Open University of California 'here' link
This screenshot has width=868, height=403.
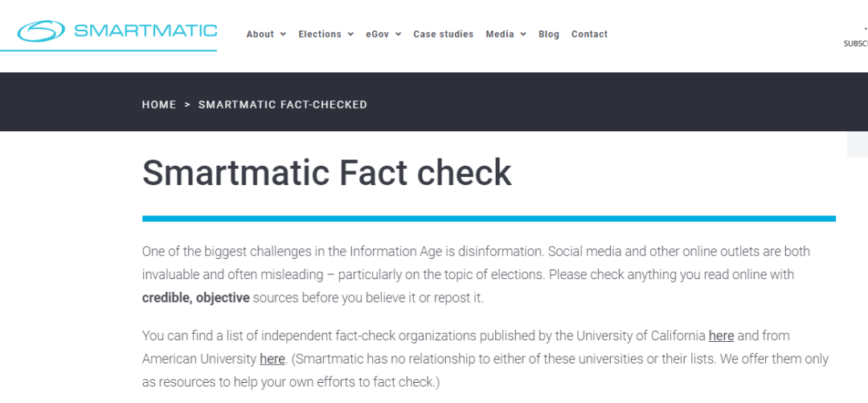721,335
